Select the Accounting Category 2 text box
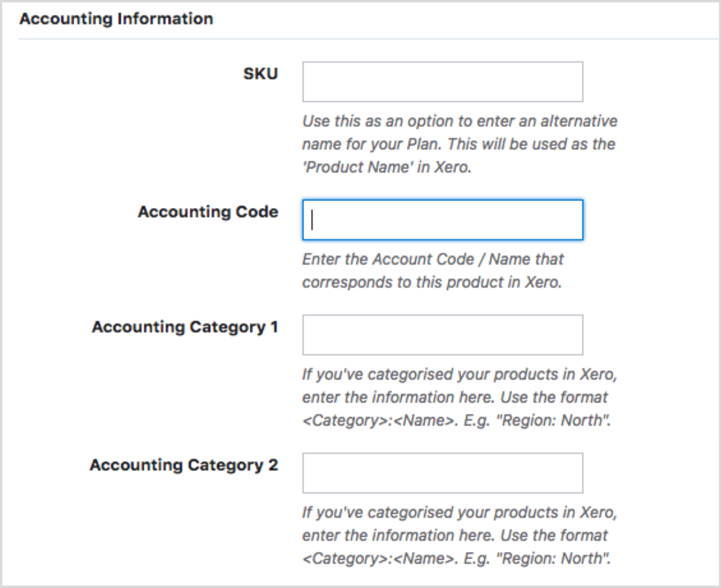Screen dimensions: 721x588 click(x=442, y=473)
